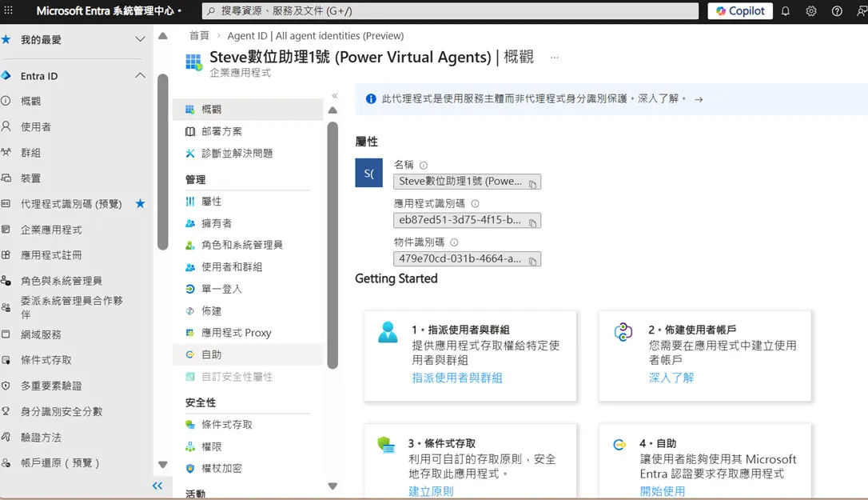The height and width of the screenshot is (500, 868).
Task: Click the Copilot button
Action: click(740, 11)
